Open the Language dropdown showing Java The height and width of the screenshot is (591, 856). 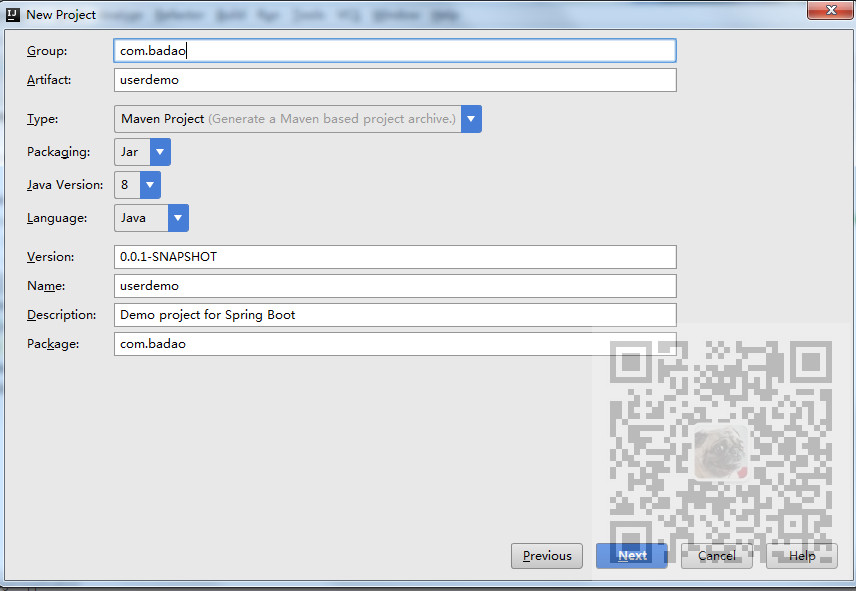coord(151,218)
